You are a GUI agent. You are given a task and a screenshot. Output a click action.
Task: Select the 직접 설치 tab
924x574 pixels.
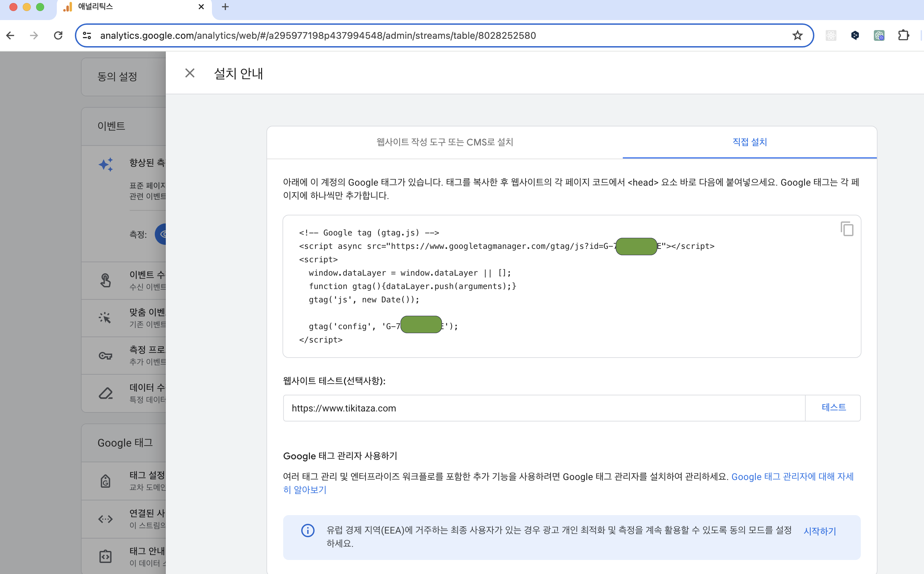click(x=749, y=142)
